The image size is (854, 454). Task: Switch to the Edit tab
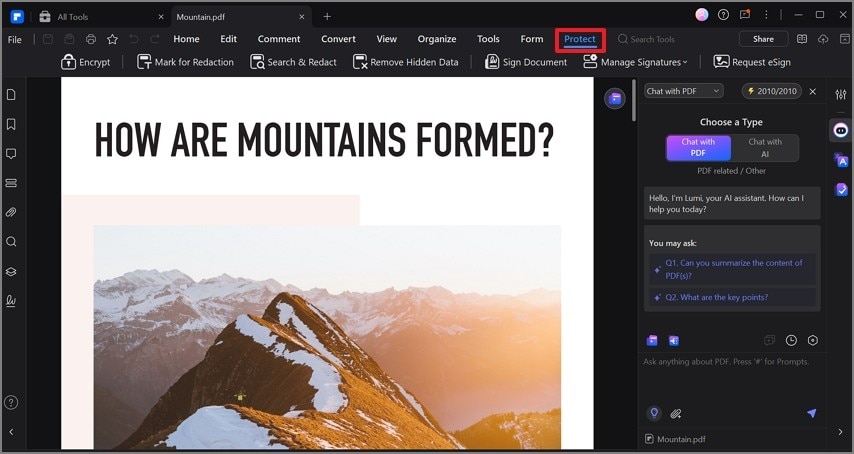(x=229, y=39)
